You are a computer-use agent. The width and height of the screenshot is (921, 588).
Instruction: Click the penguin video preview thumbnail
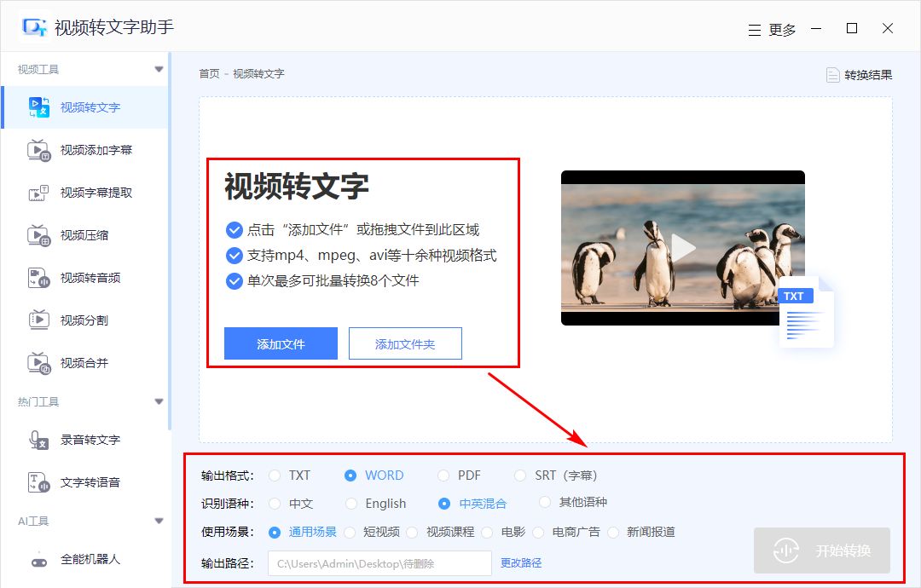tap(682, 248)
